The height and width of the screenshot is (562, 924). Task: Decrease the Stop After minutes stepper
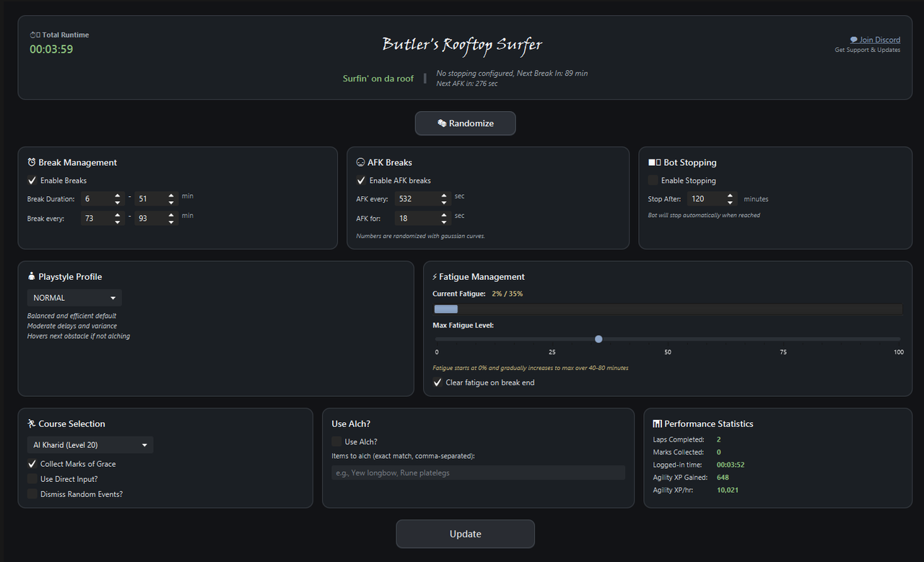coord(731,203)
